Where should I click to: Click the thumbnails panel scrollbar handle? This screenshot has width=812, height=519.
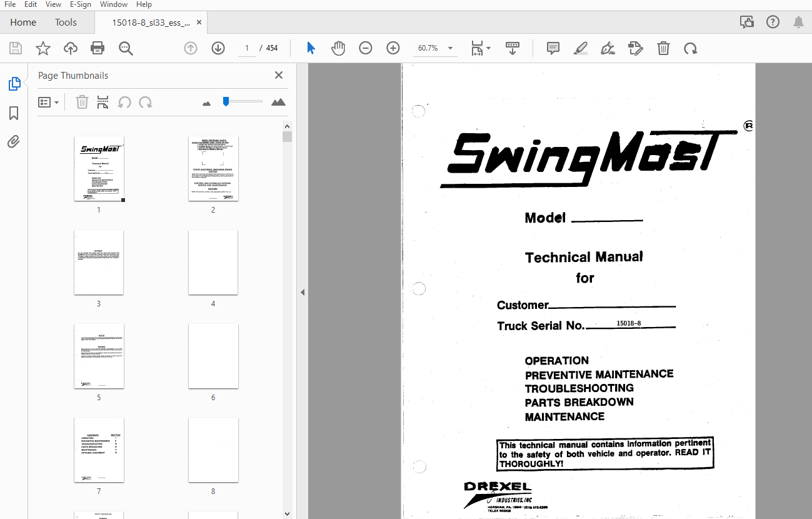pos(287,137)
